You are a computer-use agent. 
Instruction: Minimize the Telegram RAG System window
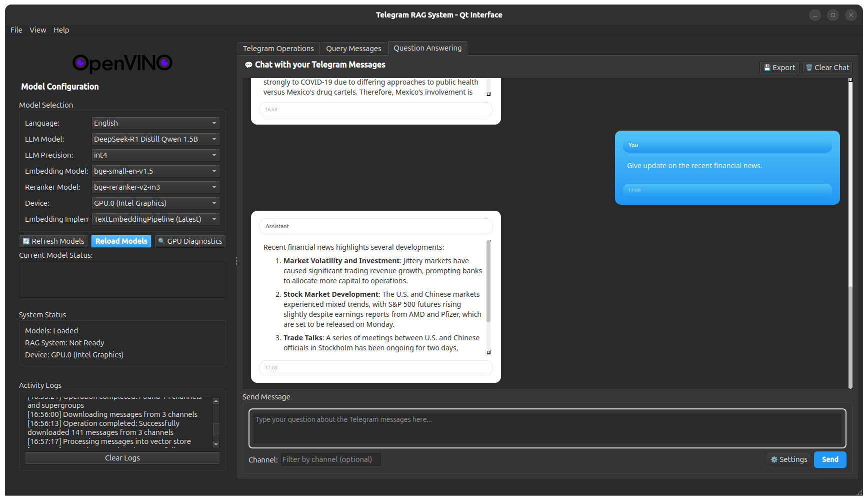[x=815, y=15]
